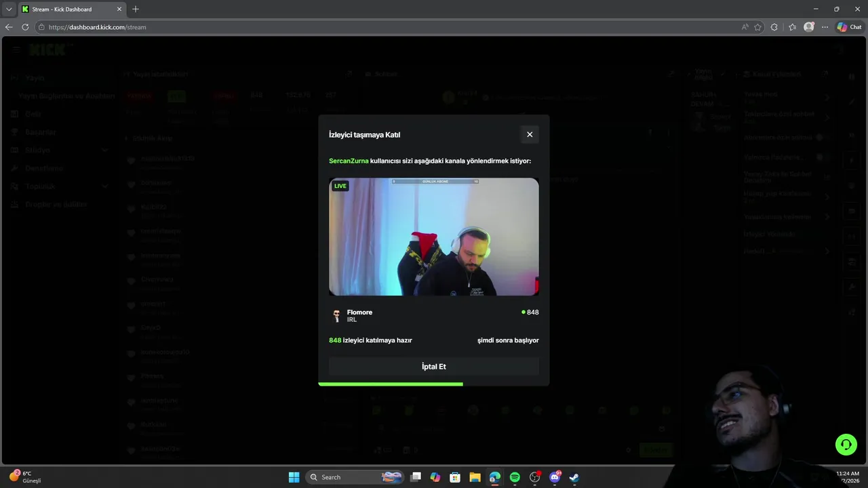Expand the tab actions dropdown
This screenshot has width=868, height=488.
click(9, 9)
